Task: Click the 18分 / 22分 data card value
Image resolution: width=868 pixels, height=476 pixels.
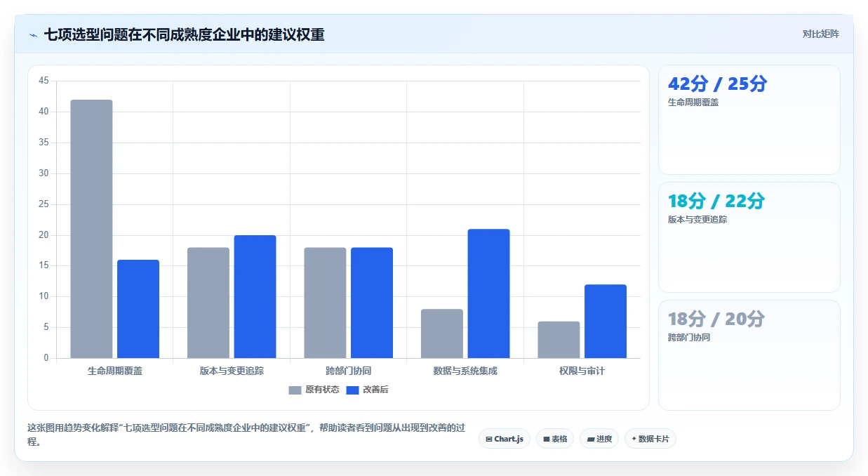Action: coord(716,201)
